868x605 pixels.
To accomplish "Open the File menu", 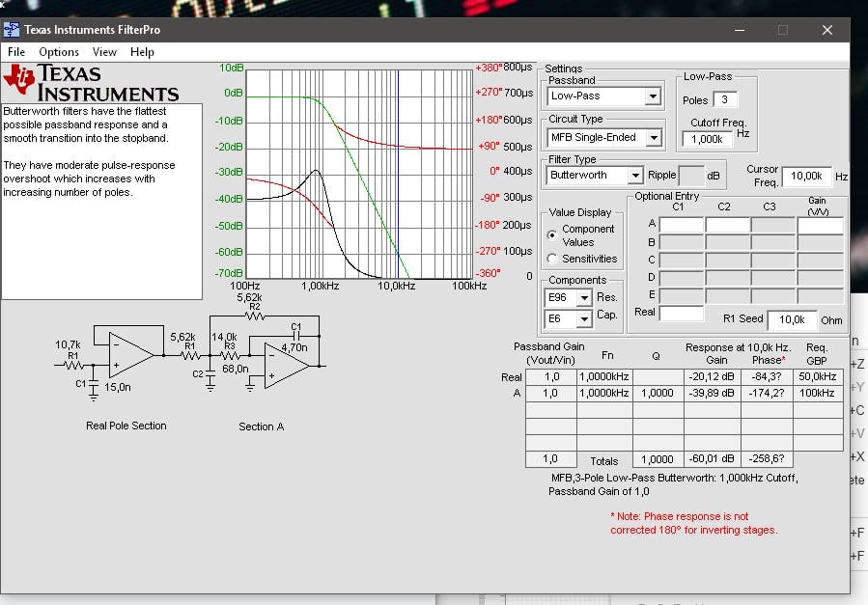I will coord(16,52).
